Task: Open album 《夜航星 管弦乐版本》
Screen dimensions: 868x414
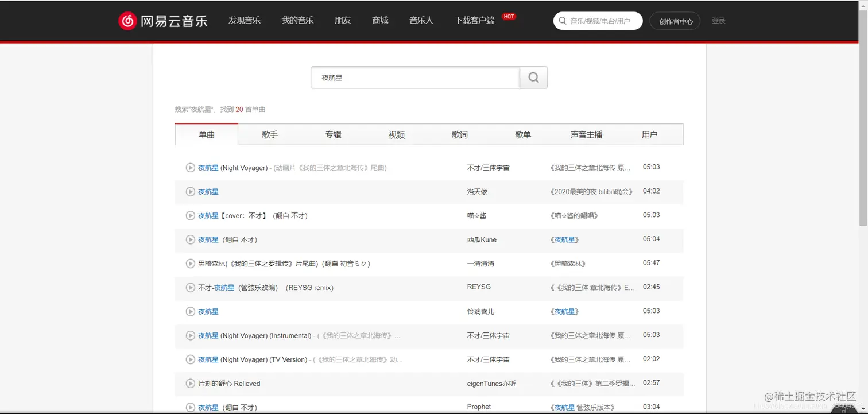Action: 582,407
